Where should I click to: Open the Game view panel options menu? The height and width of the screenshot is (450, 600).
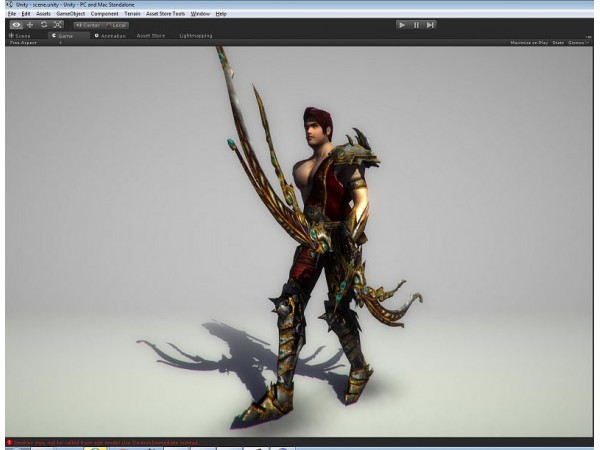click(588, 36)
